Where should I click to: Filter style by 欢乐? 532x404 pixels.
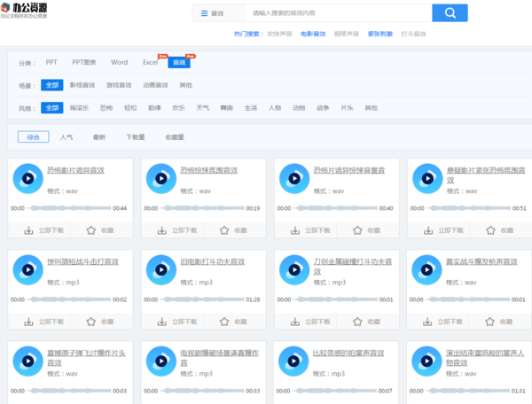click(178, 108)
